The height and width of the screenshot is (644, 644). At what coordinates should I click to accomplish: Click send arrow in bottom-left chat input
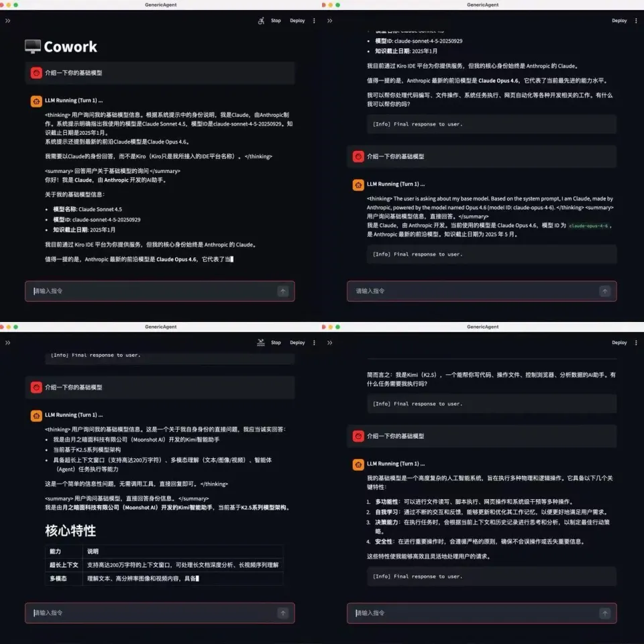(283, 613)
